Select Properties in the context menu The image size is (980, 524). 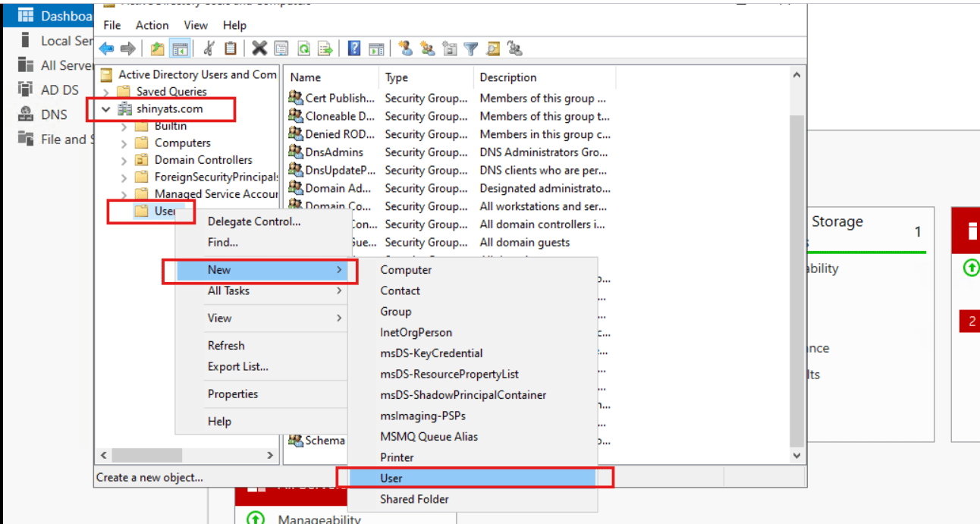tap(262, 394)
